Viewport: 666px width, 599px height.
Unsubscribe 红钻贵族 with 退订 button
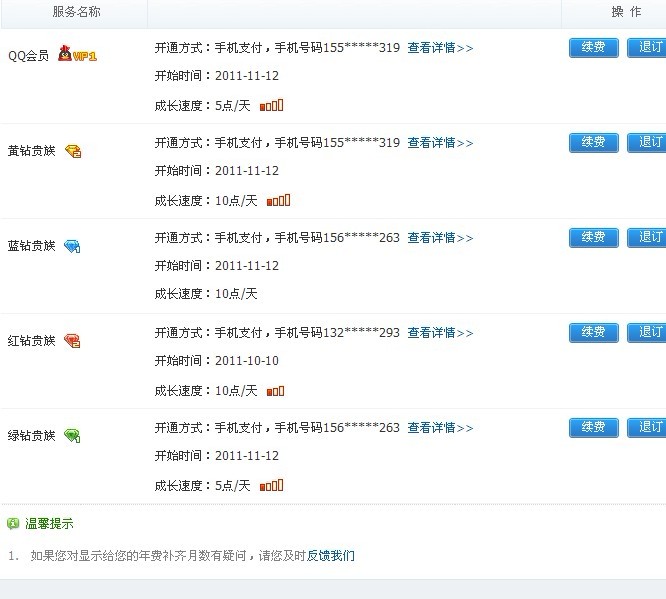point(646,333)
